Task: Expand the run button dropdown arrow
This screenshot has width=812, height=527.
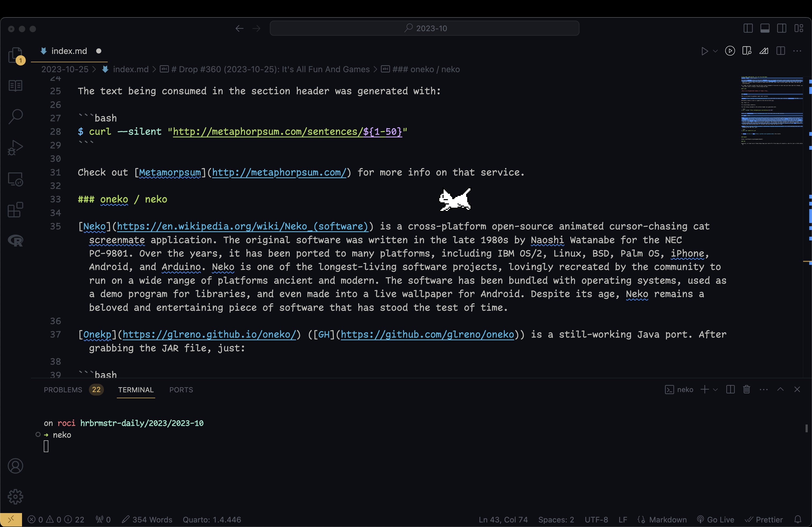Action: pyautogui.click(x=715, y=51)
